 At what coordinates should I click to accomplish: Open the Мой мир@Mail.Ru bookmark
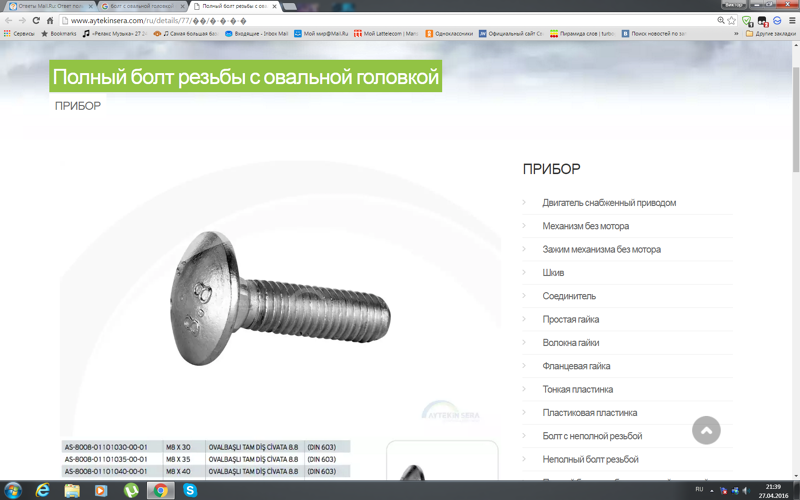click(x=321, y=34)
